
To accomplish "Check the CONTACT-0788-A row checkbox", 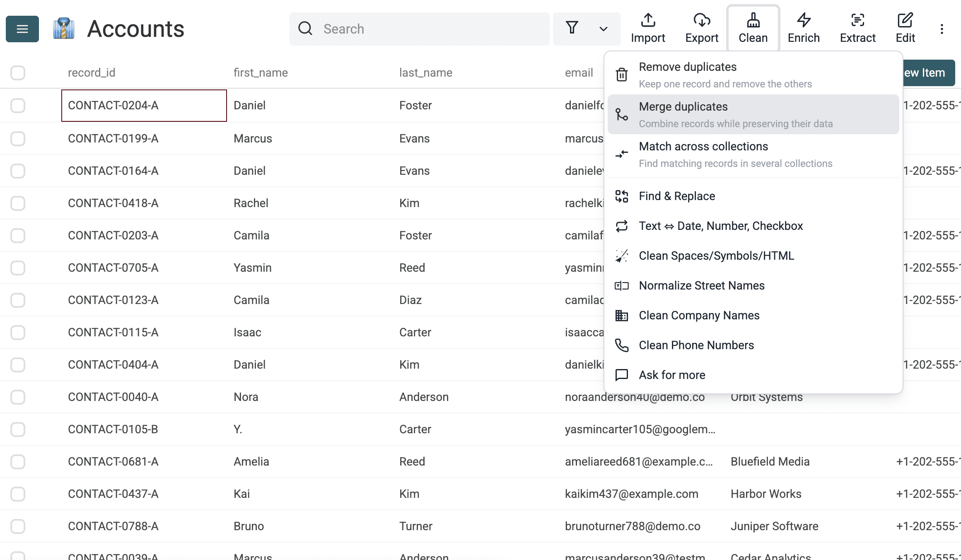I will tap(18, 526).
